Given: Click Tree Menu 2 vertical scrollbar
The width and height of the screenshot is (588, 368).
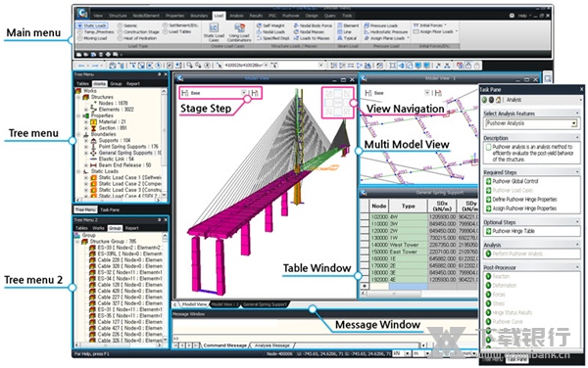Looking at the screenshot, I should coord(165,287).
